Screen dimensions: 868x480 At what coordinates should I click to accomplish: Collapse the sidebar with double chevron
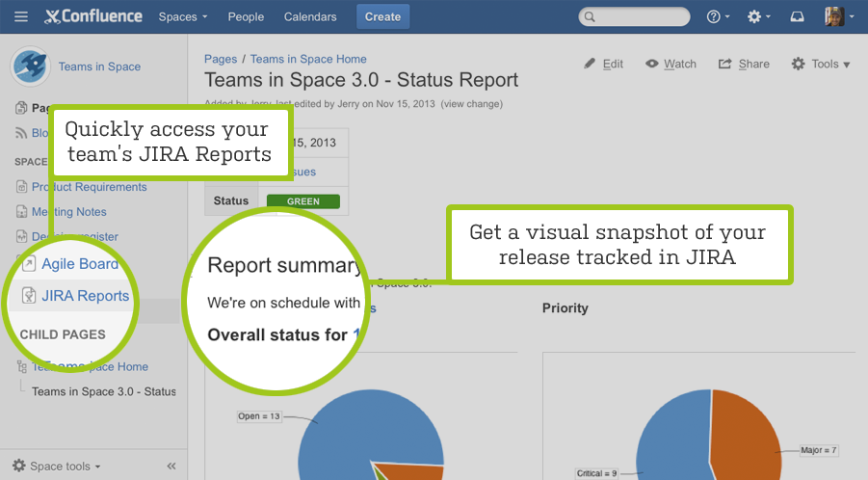pos(171,467)
